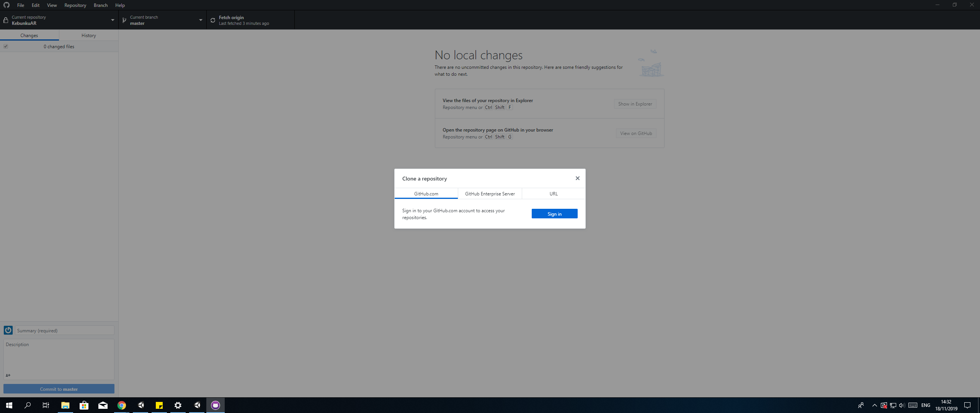Click the 'No local changes' heading
The width and height of the screenshot is (980, 413).
click(x=479, y=55)
